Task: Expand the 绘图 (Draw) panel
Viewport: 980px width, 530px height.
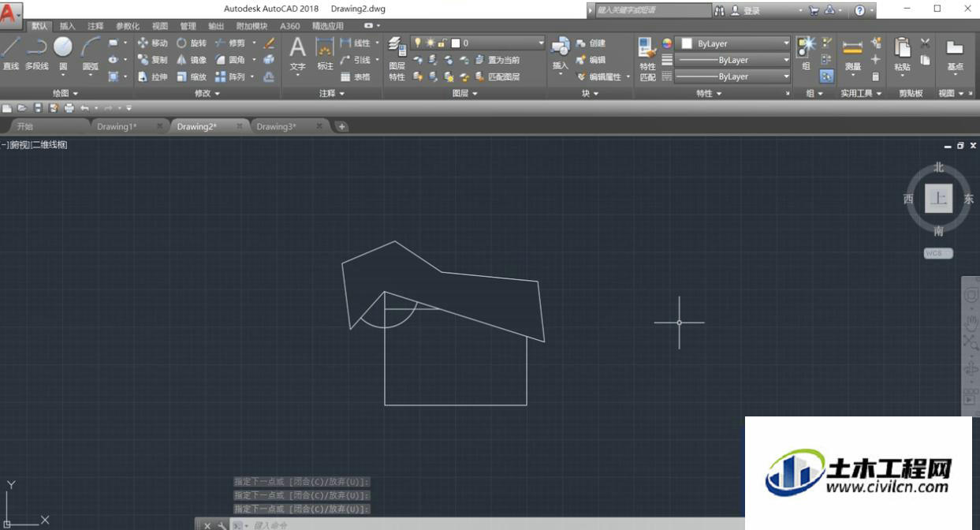Action: point(65,93)
